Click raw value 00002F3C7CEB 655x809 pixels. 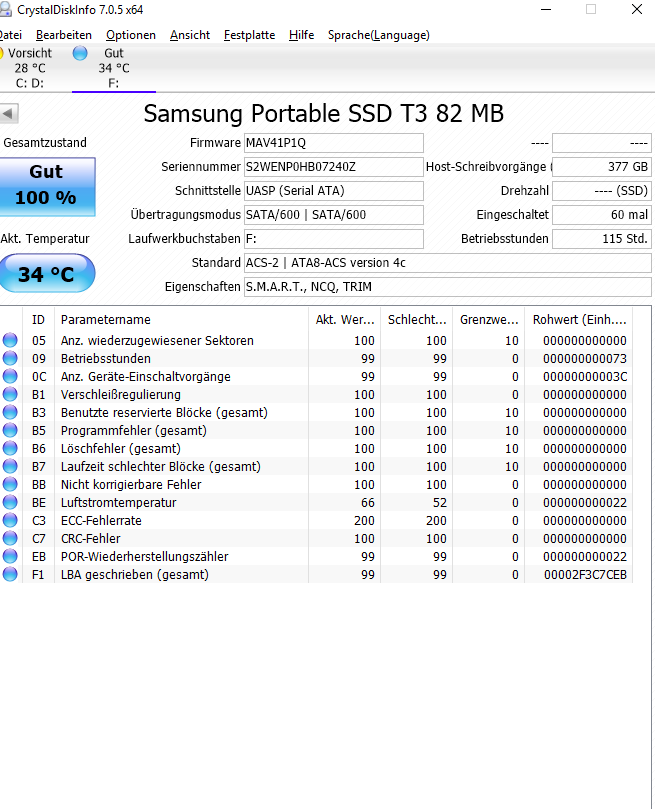pyautogui.click(x=585, y=575)
